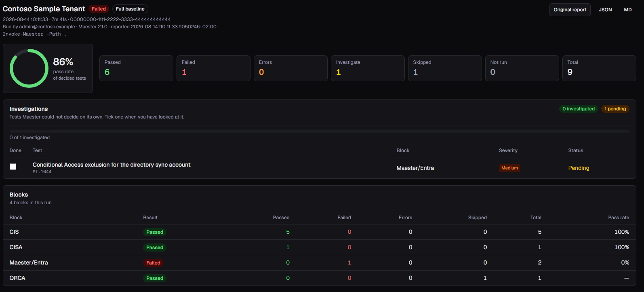Click the Test column header
The height and width of the screenshot is (292, 644).
point(37,150)
